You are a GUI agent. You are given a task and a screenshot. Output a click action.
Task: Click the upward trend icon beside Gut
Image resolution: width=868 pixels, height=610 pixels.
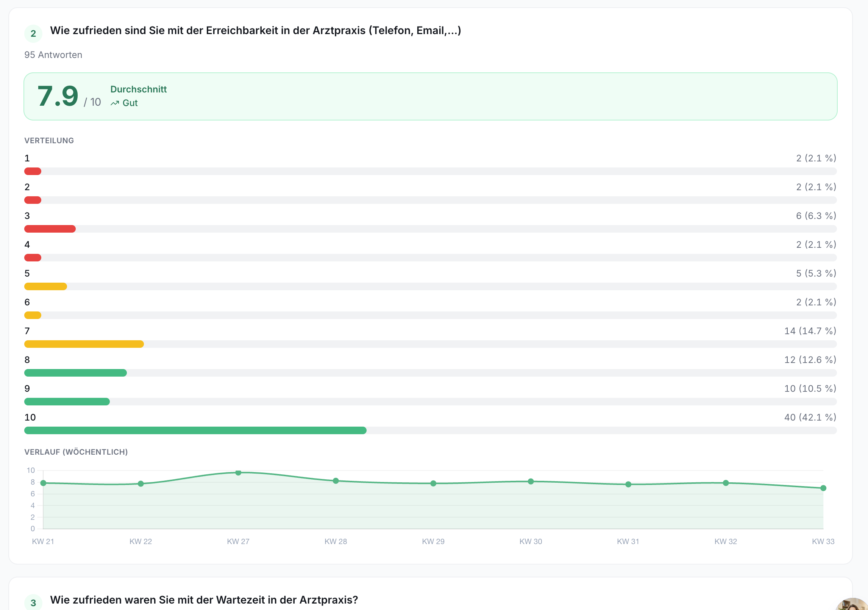115,103
